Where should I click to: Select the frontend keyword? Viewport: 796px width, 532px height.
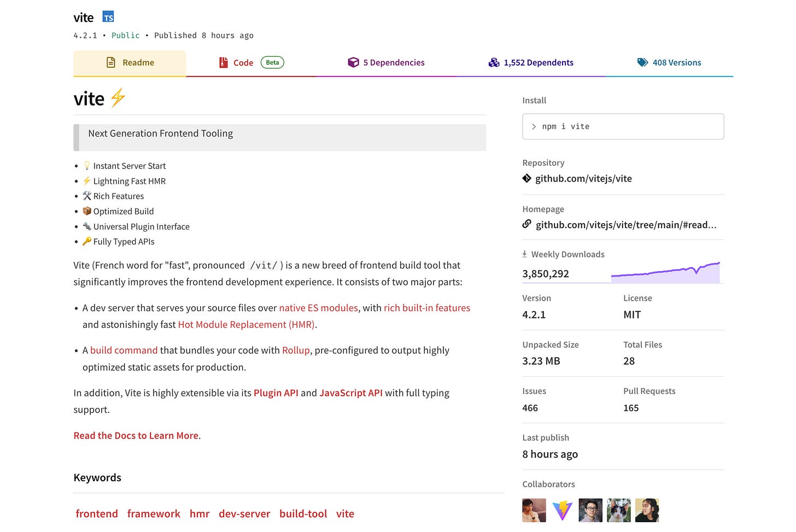97,513
